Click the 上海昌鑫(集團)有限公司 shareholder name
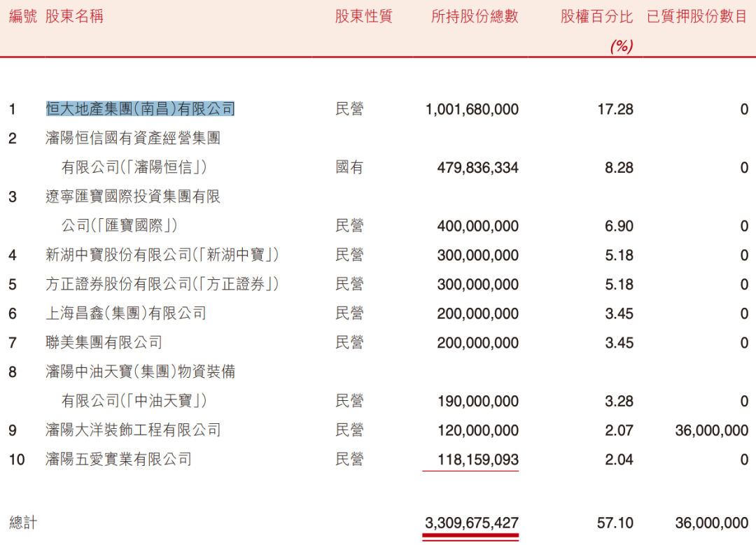Viewport: 756px width, 545px height. pos(126,314)
